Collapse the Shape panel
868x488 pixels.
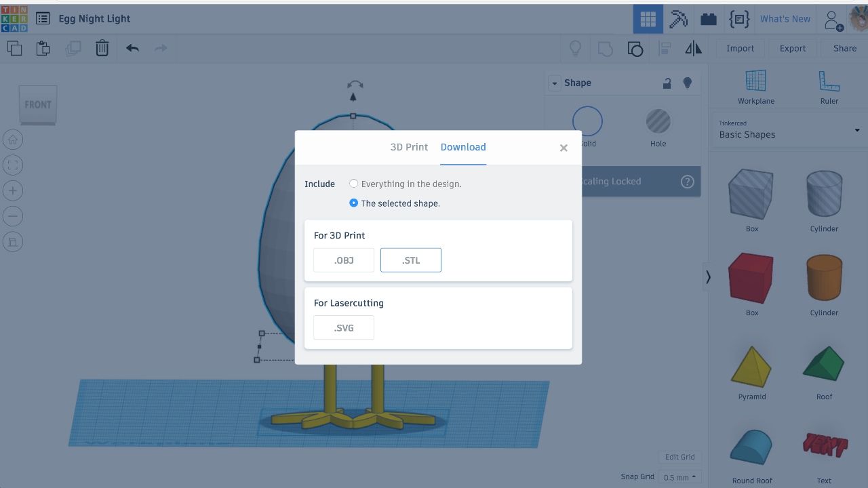pos(554,83)
